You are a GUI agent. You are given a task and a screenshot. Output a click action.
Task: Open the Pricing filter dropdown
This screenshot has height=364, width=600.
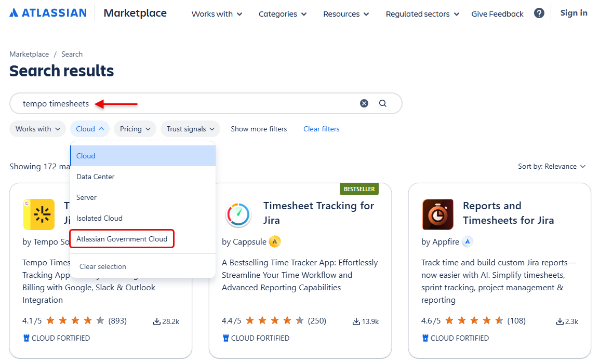coord(135,129)
